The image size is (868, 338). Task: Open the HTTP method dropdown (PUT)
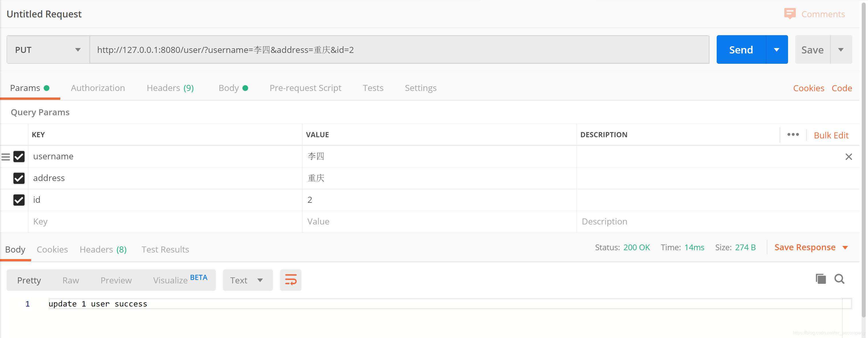tap(47, 49)
